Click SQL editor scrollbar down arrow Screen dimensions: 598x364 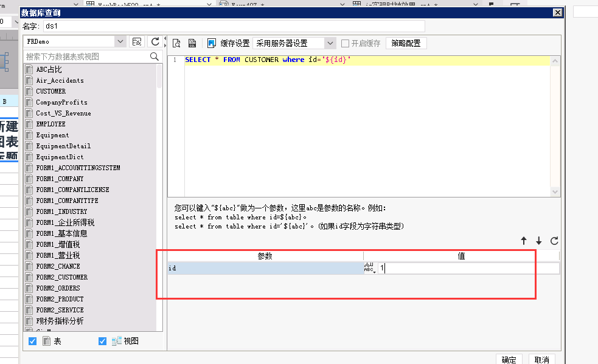(555, 191)
